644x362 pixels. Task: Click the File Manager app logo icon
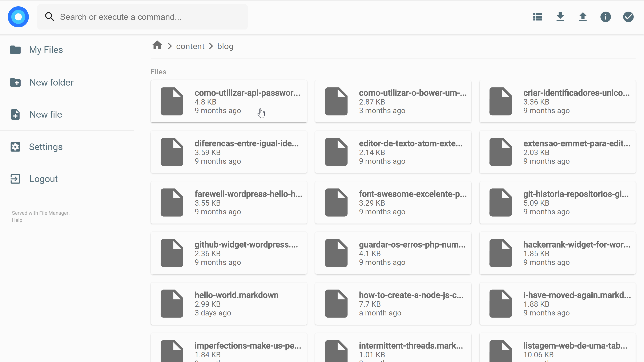pos(18,17)
